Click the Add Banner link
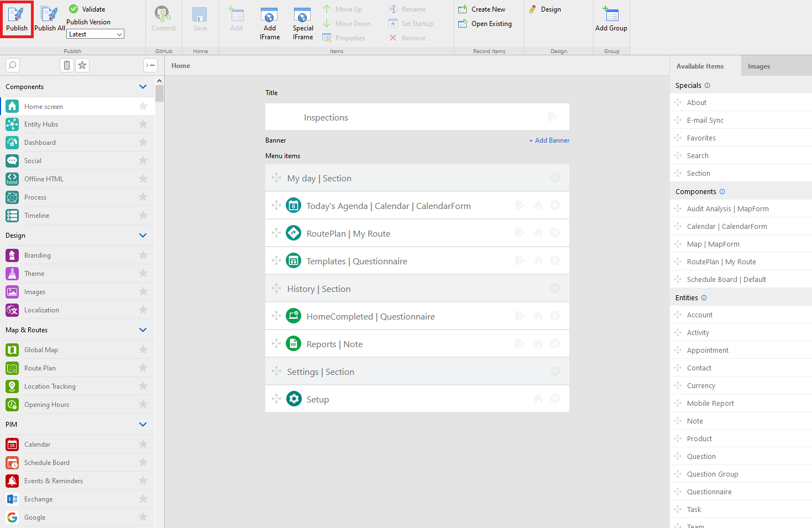Viewport: 812px width, 528px height. (549, 140)
